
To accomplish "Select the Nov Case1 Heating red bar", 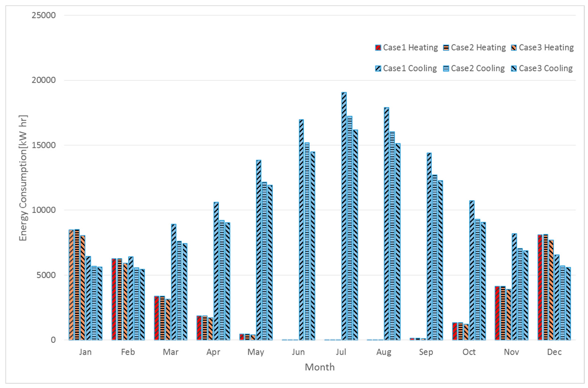I will 497,313.
